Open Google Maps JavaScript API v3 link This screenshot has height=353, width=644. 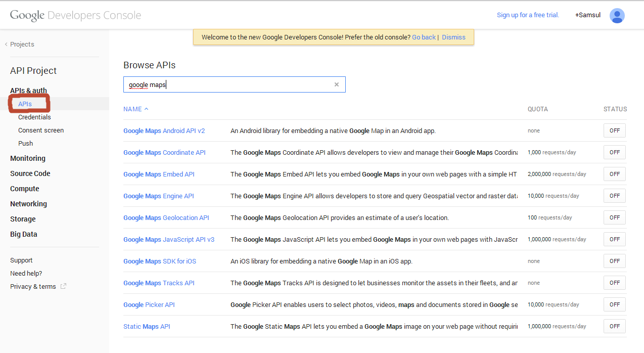pos(169,239)
